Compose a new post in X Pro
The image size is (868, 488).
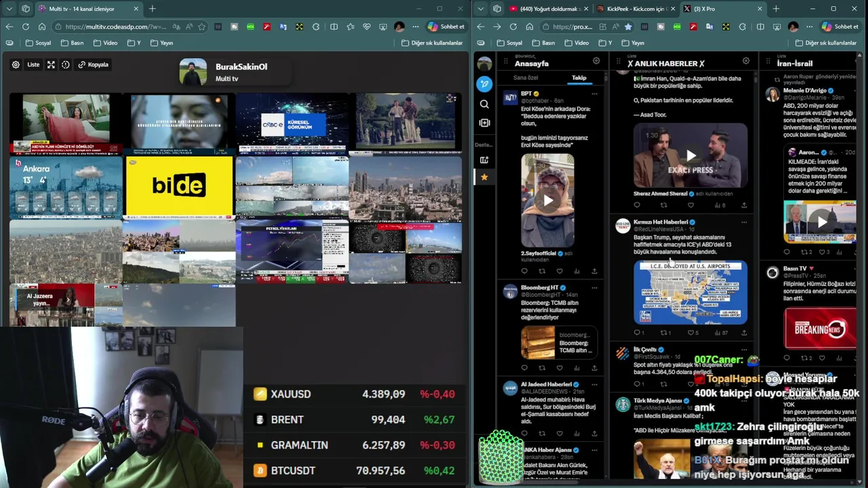[x=484, y=84]
